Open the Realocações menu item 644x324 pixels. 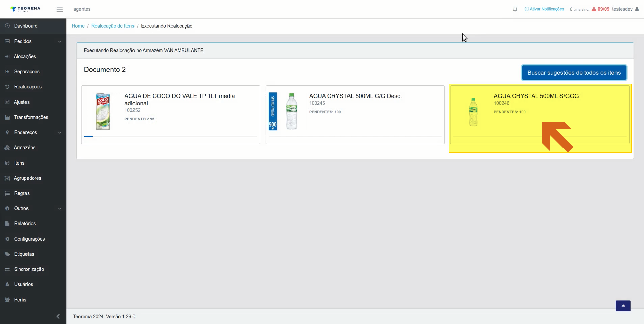tap(33, 87)
